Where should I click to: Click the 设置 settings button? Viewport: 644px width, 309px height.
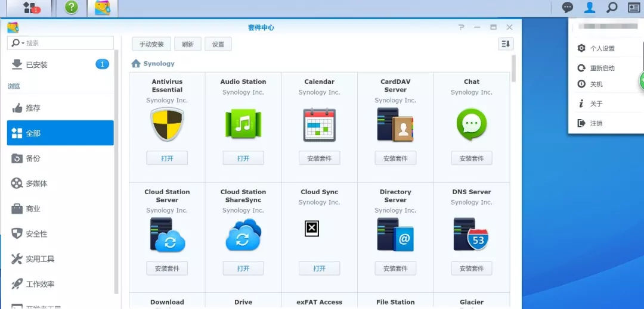pos(218,44)
